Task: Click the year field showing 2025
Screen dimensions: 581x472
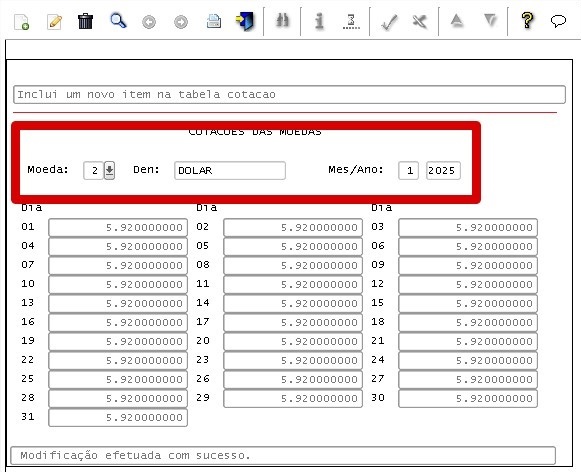Action: click(x=443, y=170)
